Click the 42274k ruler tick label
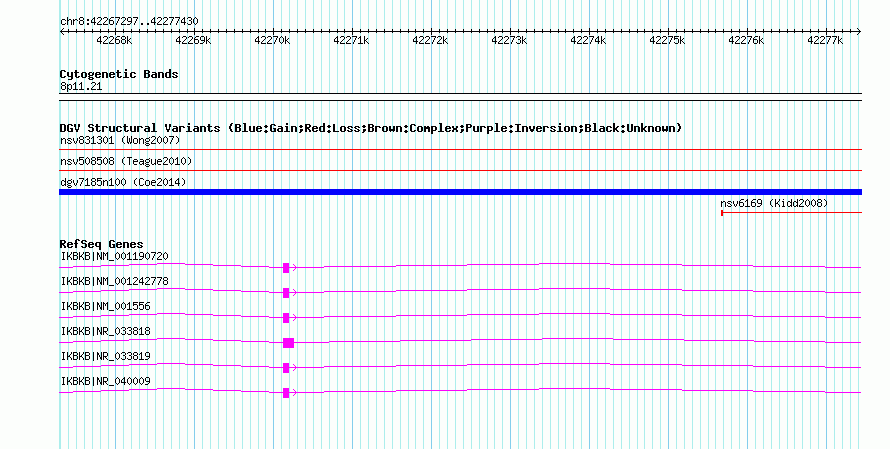 click(x=587, y=40)
